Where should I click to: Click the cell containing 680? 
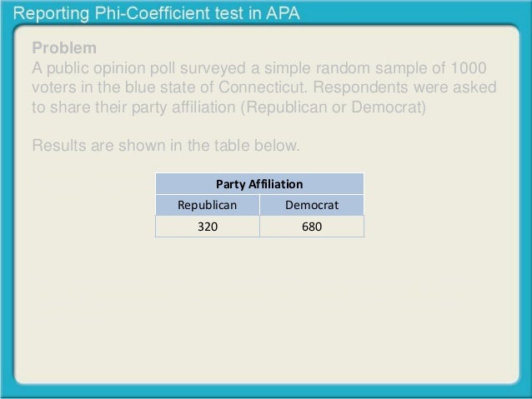tap(312, 227)
